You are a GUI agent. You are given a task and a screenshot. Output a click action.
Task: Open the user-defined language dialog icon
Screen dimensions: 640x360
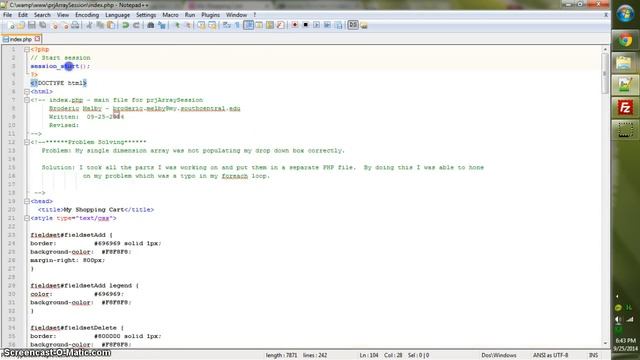259,25
